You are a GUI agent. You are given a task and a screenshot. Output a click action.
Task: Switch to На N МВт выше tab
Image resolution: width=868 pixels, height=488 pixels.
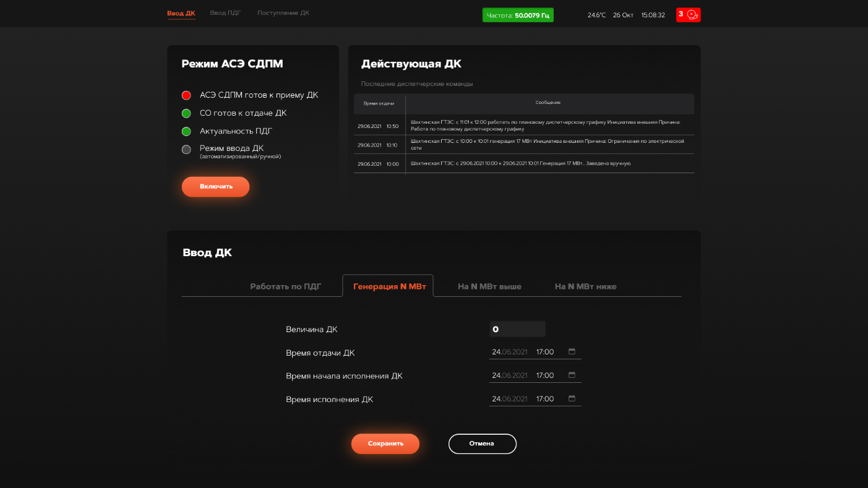click(489, 286)
